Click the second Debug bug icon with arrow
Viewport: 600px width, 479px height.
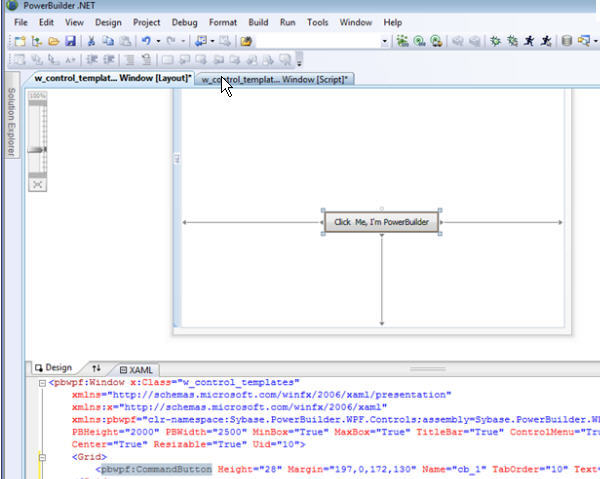pos(512,41)
